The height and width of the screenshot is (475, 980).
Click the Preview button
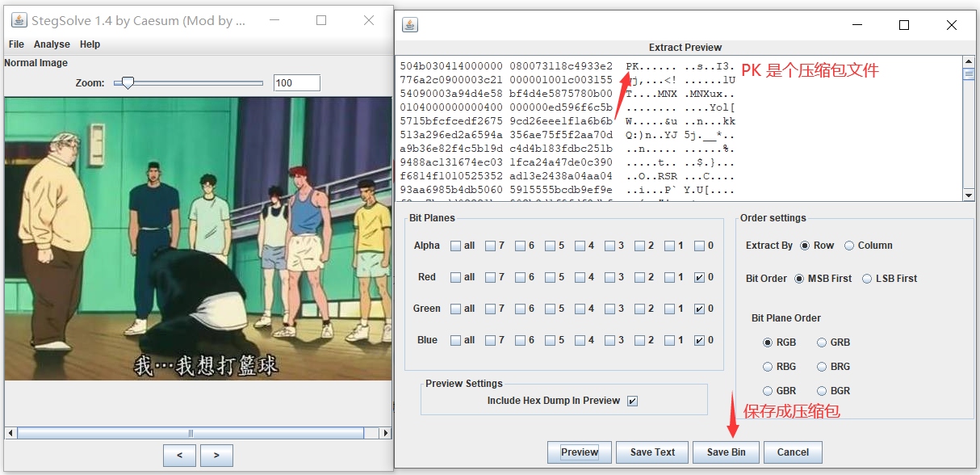pos(580,452)
